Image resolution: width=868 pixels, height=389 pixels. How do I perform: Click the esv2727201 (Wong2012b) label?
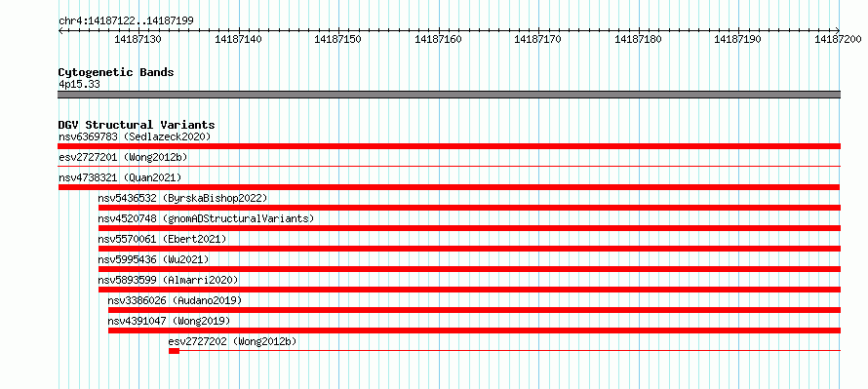123,157
